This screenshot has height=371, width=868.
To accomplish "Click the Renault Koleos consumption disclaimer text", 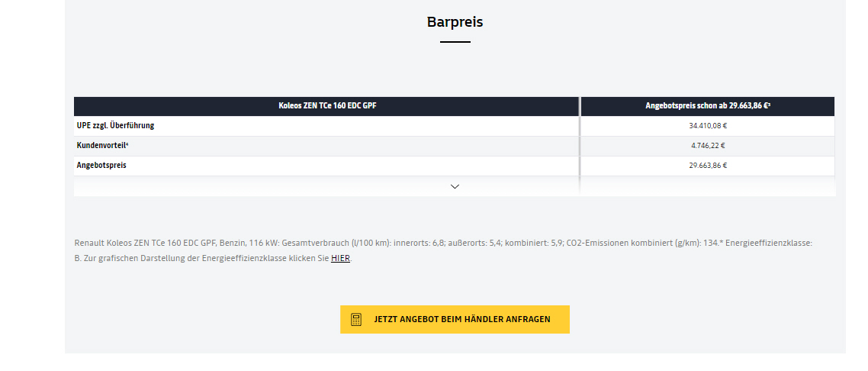I will [x=443, y=250].
